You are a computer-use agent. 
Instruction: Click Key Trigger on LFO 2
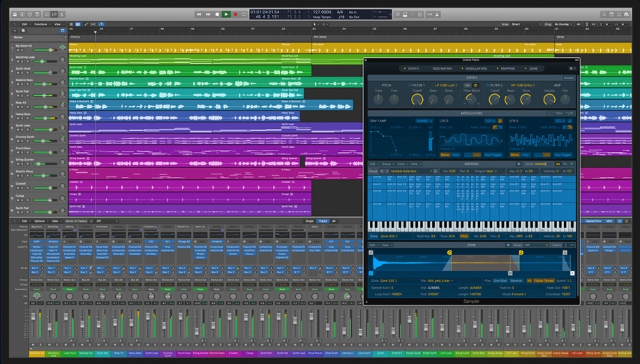click(x=493, y=155)
